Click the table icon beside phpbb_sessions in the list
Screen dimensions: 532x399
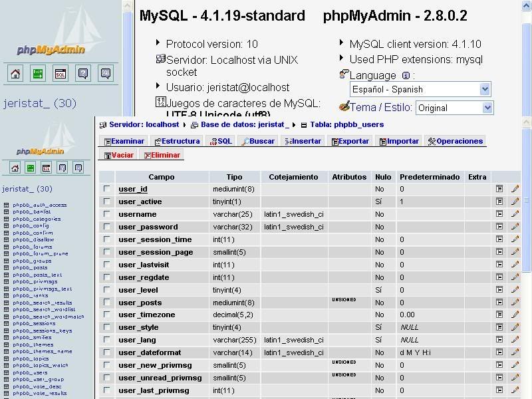[6, 324]
